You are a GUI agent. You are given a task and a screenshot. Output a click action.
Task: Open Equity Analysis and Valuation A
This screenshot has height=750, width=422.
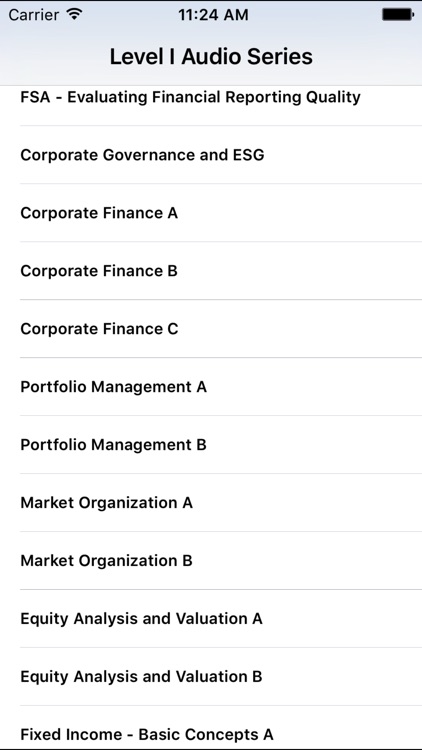pos(211,618)
